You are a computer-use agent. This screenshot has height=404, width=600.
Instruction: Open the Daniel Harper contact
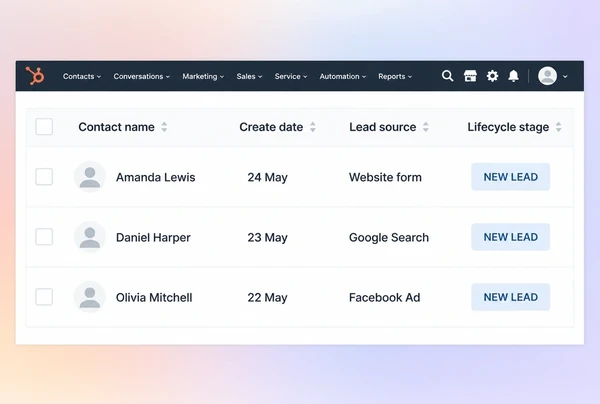click(x=153, y=237)
